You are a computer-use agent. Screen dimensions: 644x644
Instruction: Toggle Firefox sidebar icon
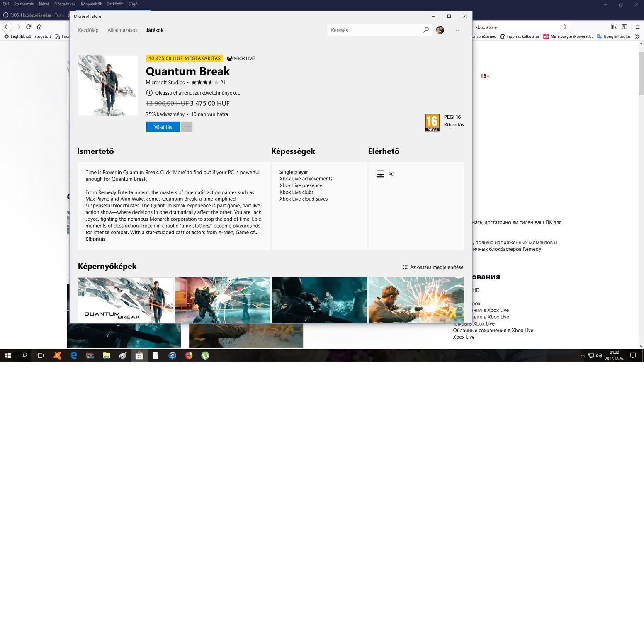coord(625,27)
